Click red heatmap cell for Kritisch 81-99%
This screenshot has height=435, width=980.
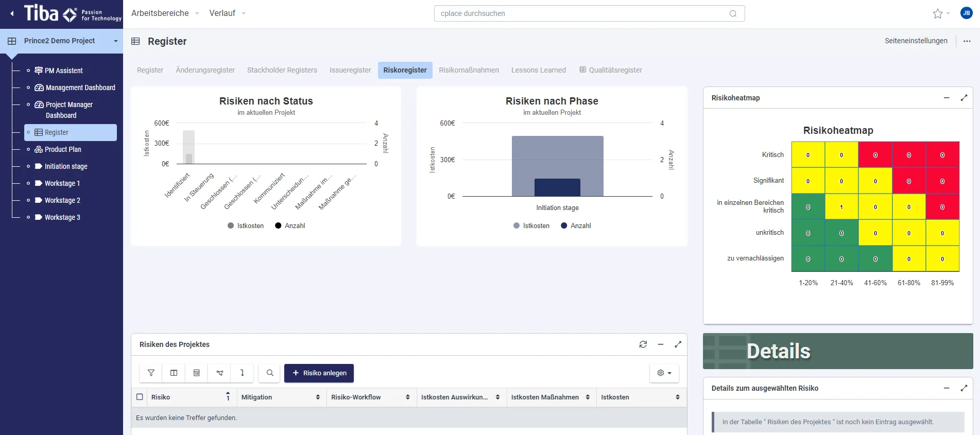coord(942,155)
